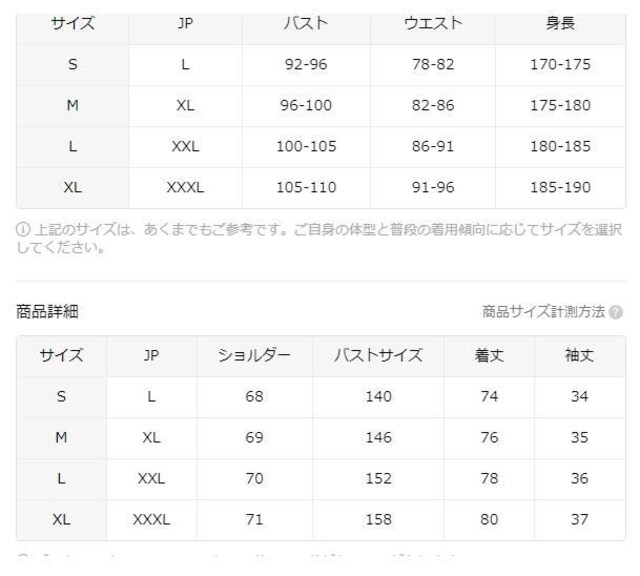Click the 身長 column header
Screen dimensions: 640x576
click(560, 24)
